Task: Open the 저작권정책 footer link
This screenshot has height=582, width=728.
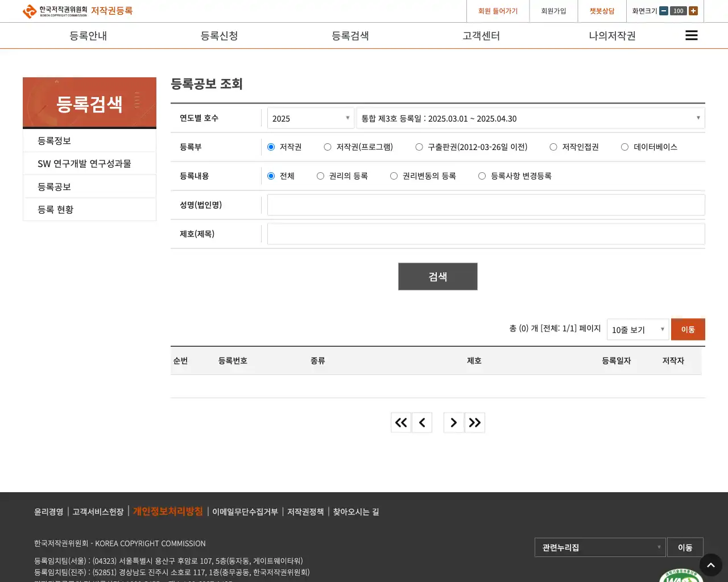Action: (x=305, y=512)
